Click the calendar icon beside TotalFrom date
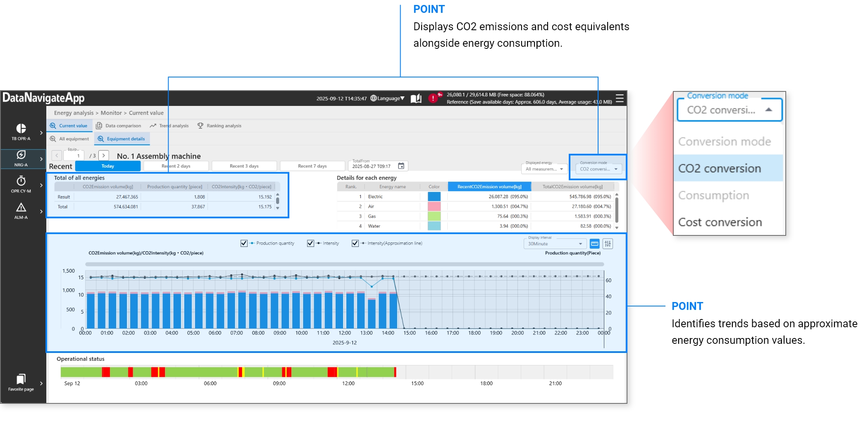The height and width of the screenshot is (422, 868). point(401,166)
